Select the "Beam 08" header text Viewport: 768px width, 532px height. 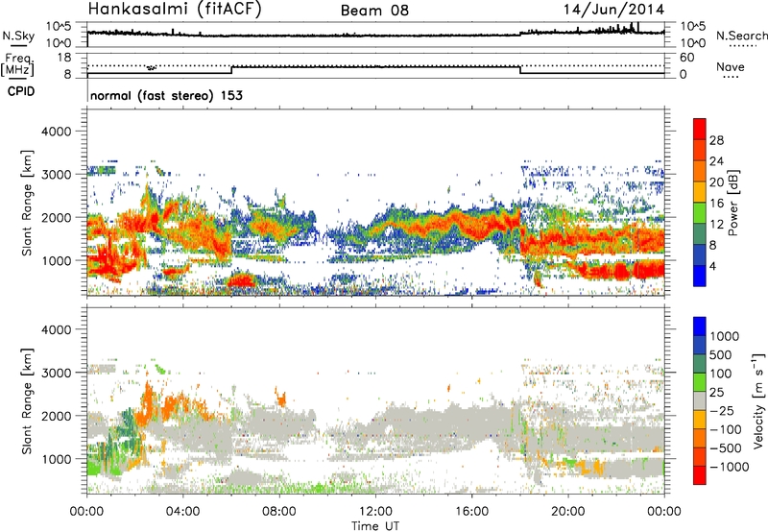coord(374,11)
